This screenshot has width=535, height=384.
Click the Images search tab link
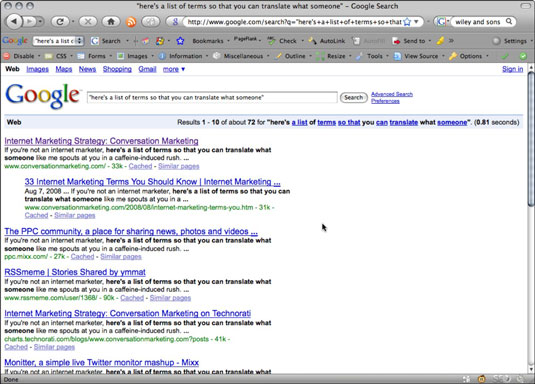38,69
